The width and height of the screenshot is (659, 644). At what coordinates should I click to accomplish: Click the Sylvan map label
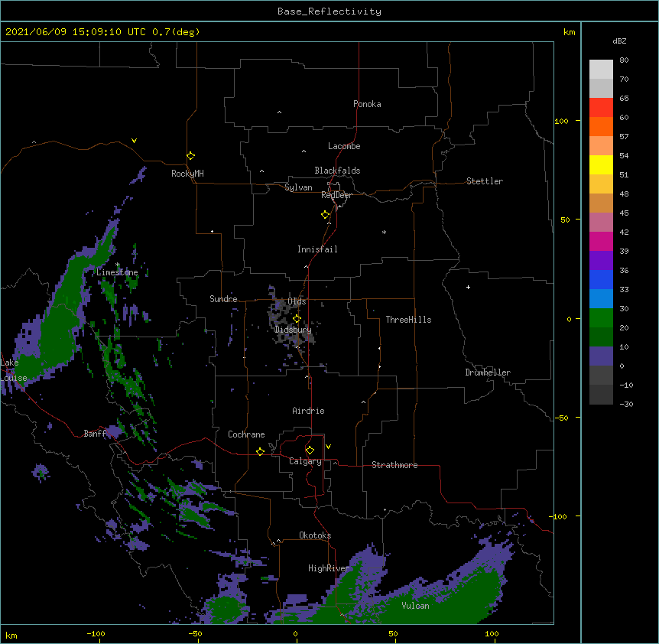click(x=298, y=187)
